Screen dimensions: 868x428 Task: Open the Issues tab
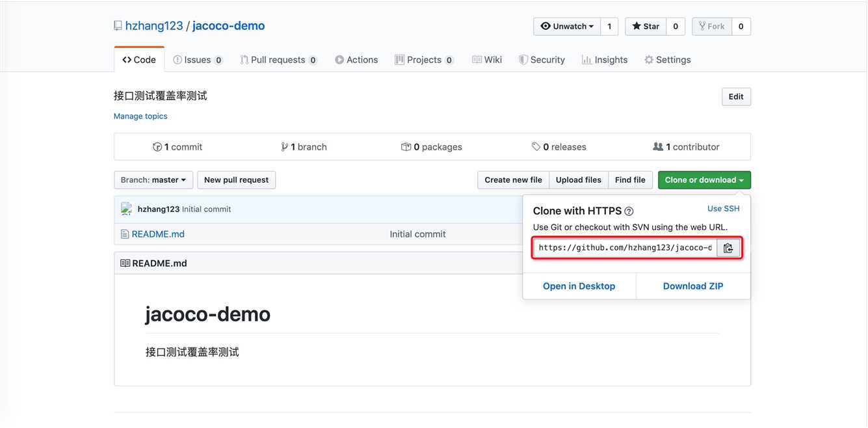click(x=198, y=60)
